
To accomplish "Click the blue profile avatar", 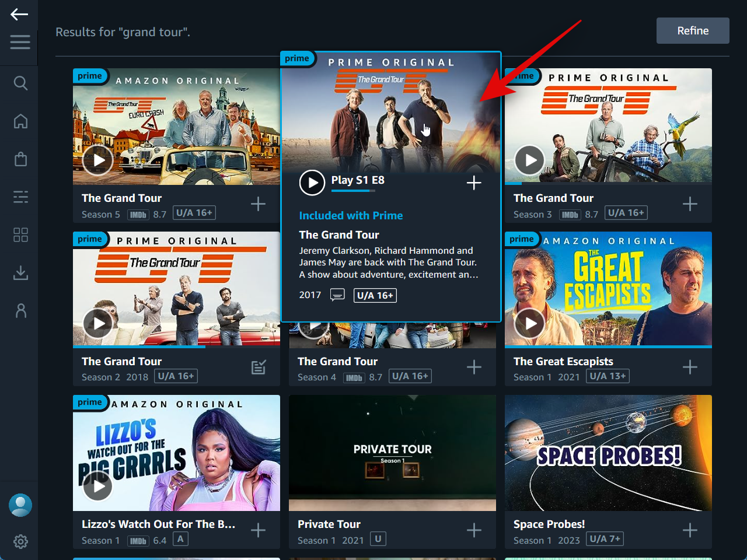I will click(x=20, y=505).
